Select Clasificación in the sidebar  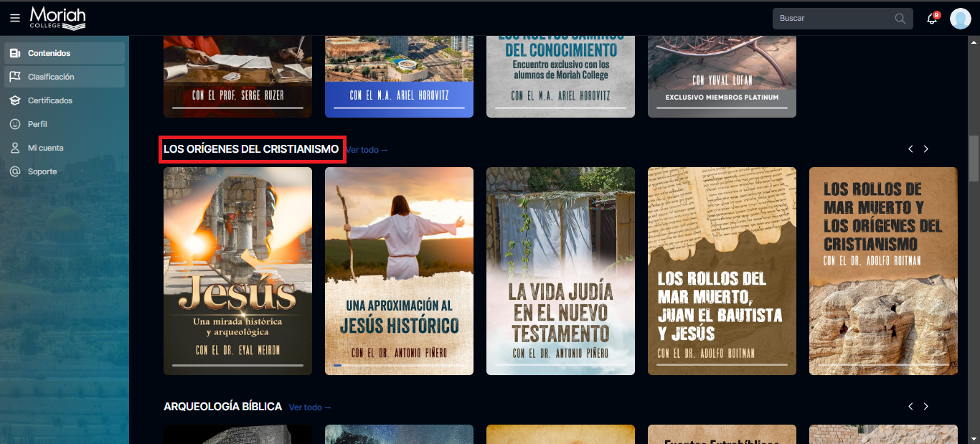pos(51,77)
